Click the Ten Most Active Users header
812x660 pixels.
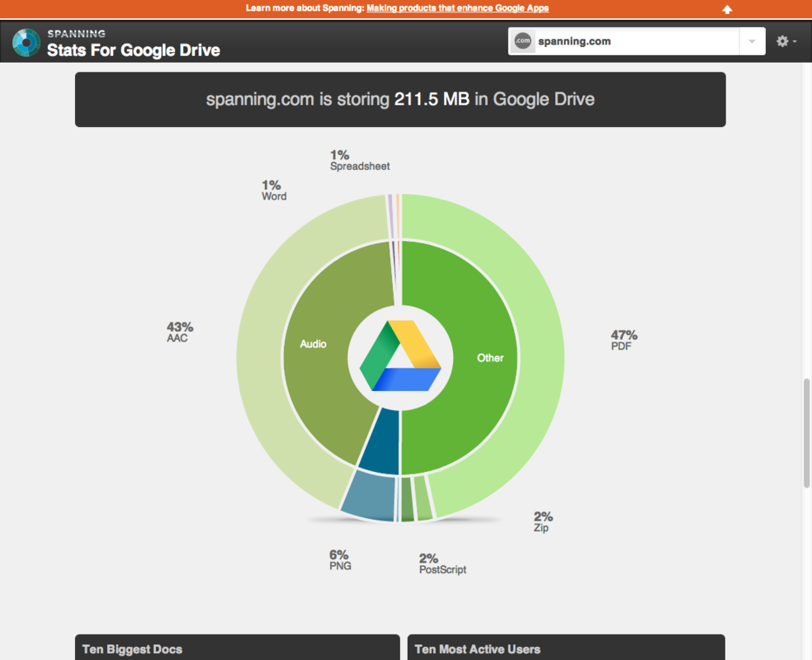566,648
